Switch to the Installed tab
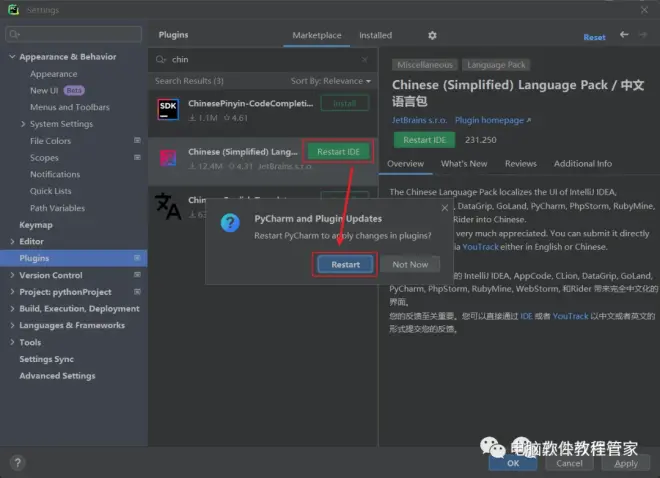This screenshot has width=660, height=478. 375,35
